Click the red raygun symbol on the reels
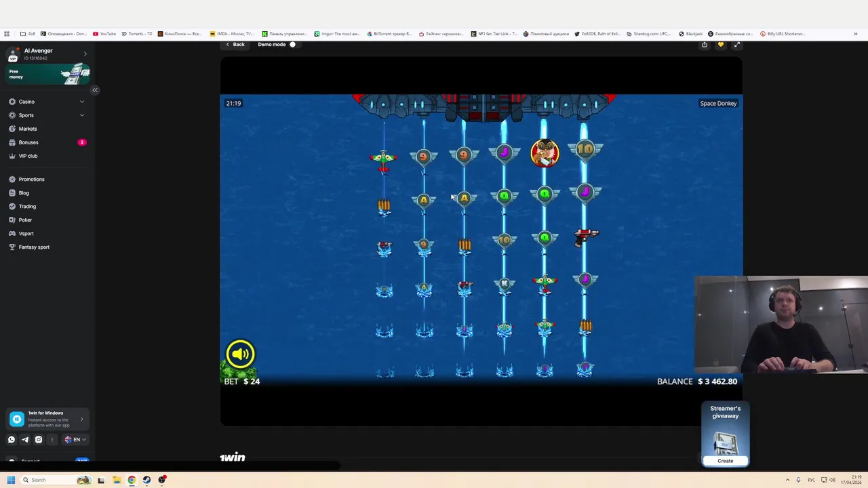The height and width of the screenshot is (488, 868). [586, 237]
